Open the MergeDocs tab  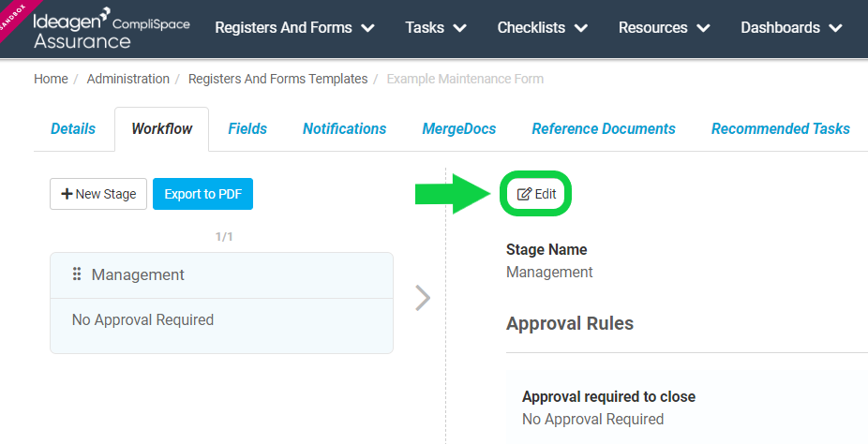tap(459, 129)
